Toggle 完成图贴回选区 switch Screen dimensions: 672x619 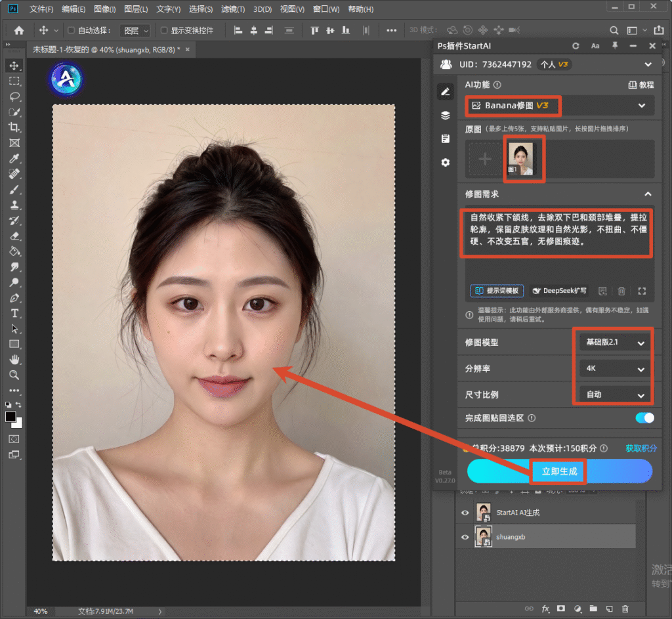point(644,418)
